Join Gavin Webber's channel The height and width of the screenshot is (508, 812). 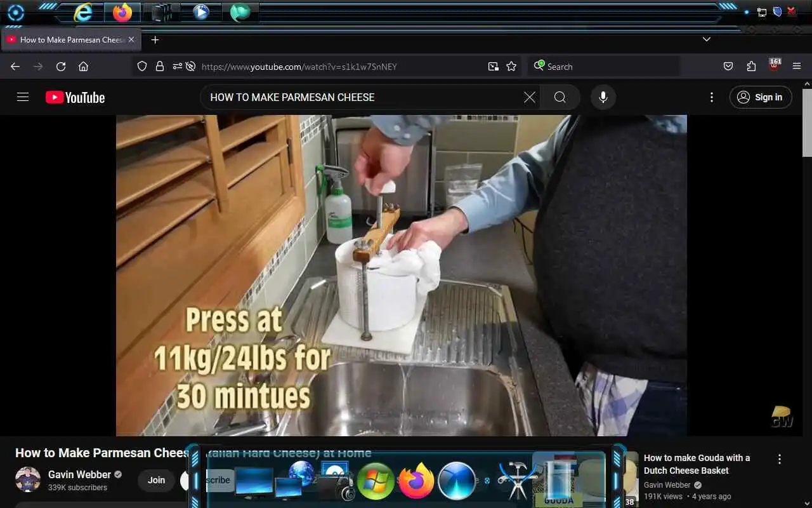tap(156, 480)
